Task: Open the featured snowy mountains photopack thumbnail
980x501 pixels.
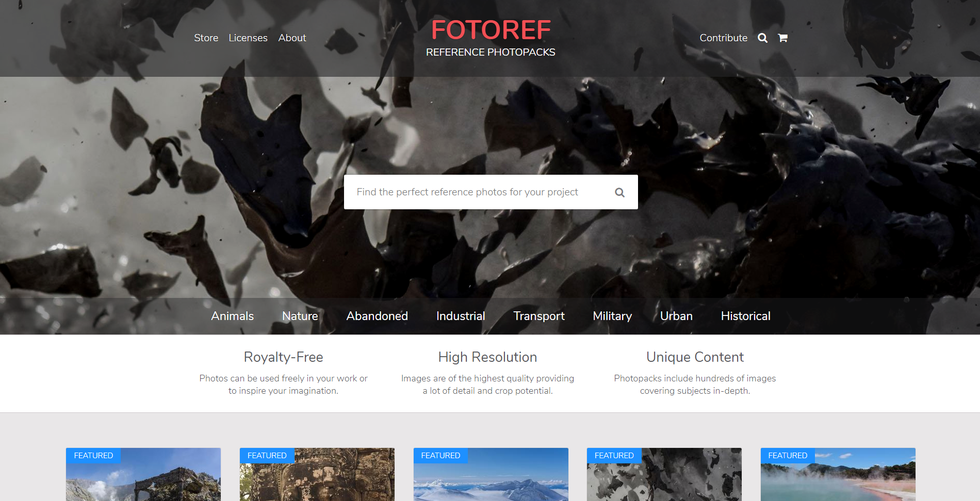Action: (491, 479)
